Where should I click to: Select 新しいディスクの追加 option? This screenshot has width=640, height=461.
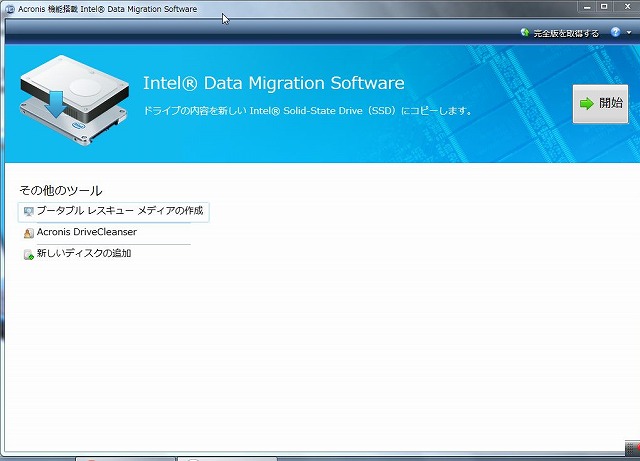tap(84, 253)
